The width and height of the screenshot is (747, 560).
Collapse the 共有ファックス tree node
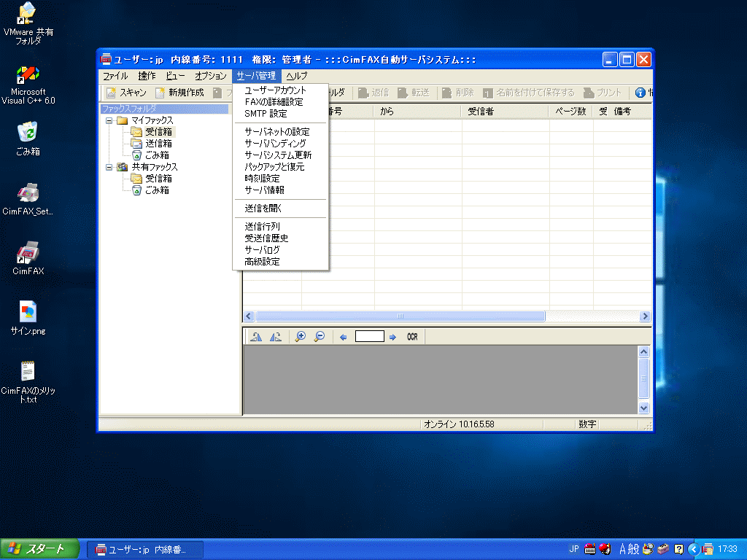(x=109, y=167)
